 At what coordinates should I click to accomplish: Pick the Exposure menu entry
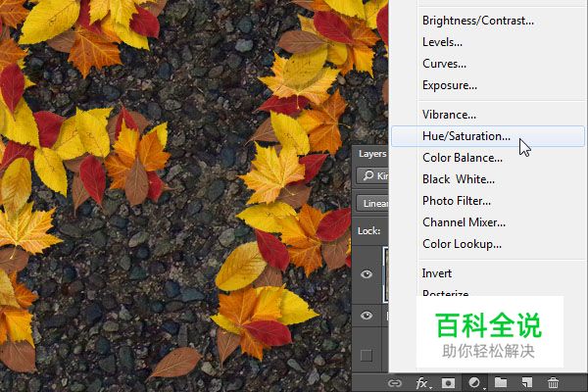pos(450,85)
